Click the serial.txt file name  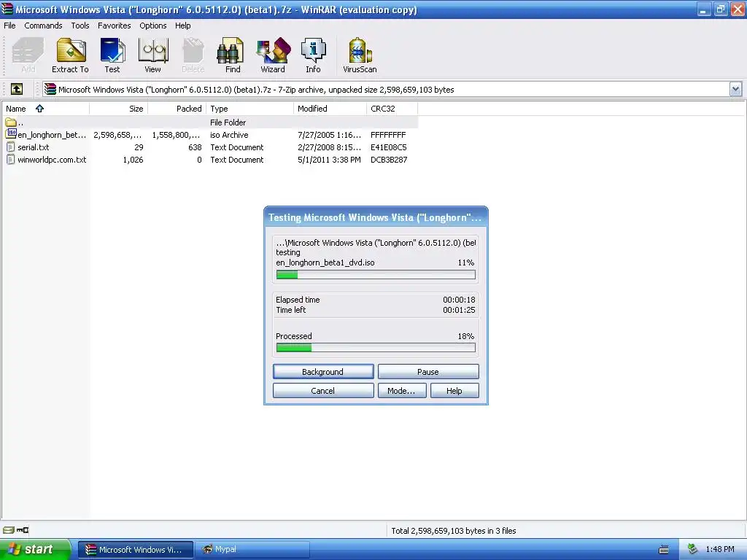[34, 147]
